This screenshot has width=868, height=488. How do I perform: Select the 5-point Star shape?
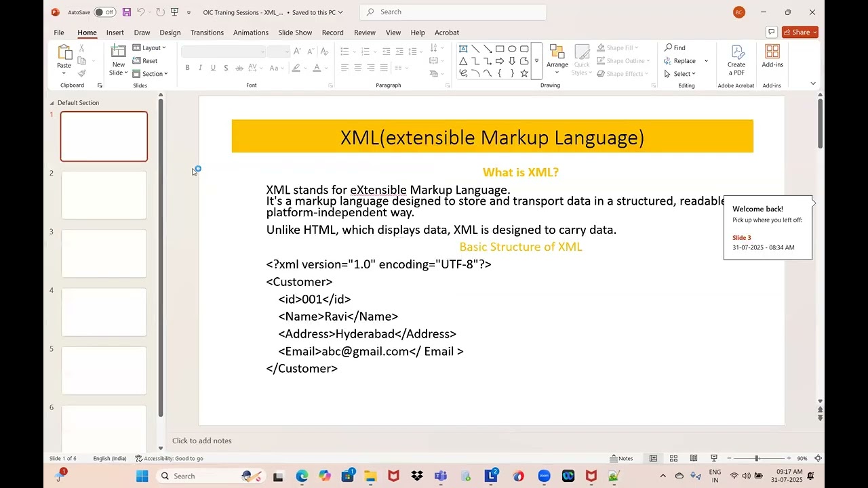(524, 73)
